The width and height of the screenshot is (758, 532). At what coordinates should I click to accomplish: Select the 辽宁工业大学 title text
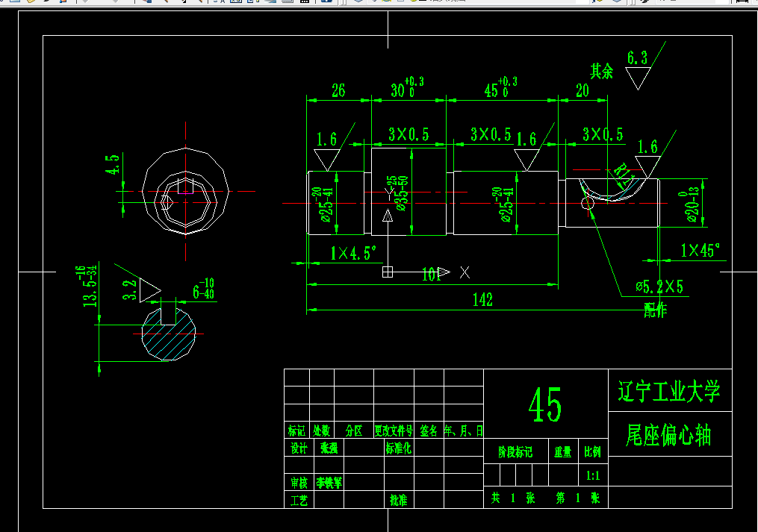pyautogui.click(x=669, y=391)
